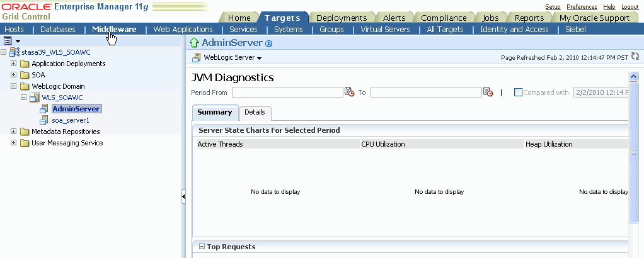Click the SOA folder icon
Image resolution: width=644 pixels, height=258 pixels.
(25, 75)
